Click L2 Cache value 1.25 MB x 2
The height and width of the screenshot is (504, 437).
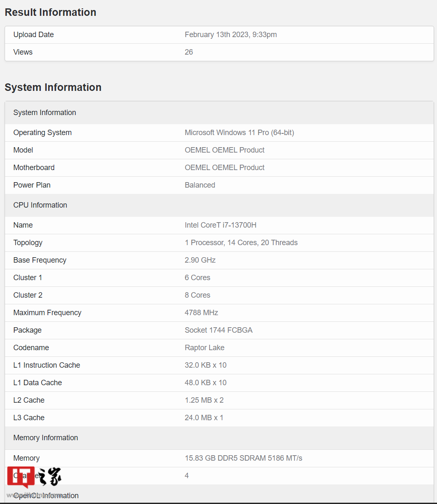(x=204, y=400)
